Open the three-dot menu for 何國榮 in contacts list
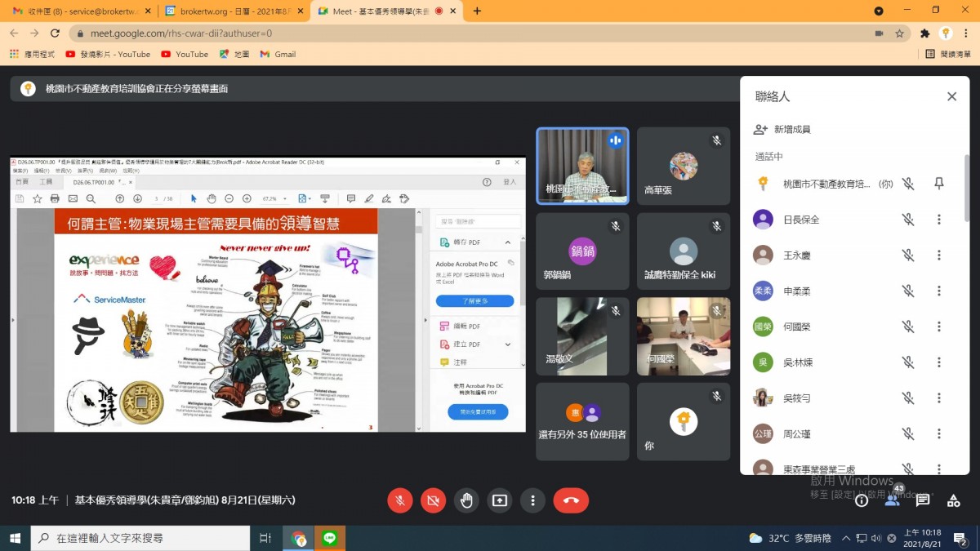Viewport: 980px width, 551px height. click(x=939, y=327)
